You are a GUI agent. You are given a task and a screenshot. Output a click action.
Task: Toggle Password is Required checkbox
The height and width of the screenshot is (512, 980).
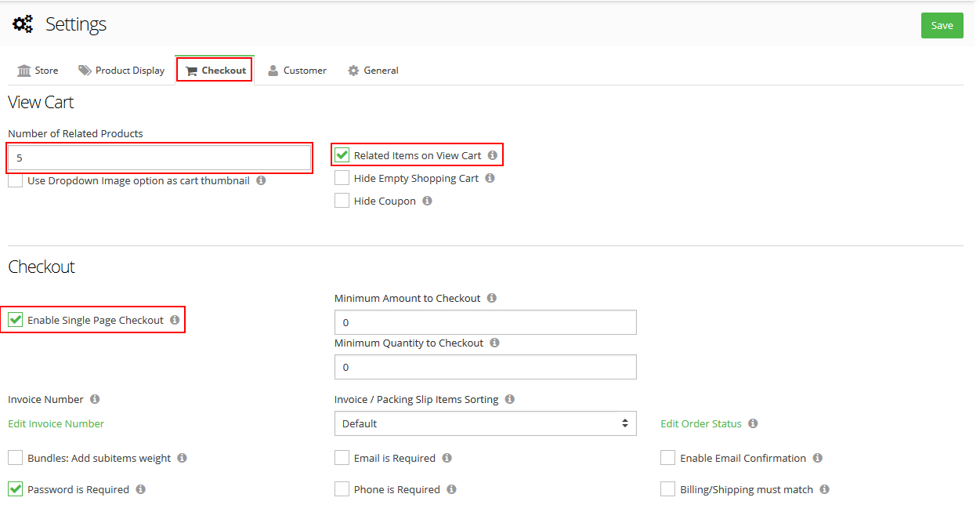click(16, 489)
